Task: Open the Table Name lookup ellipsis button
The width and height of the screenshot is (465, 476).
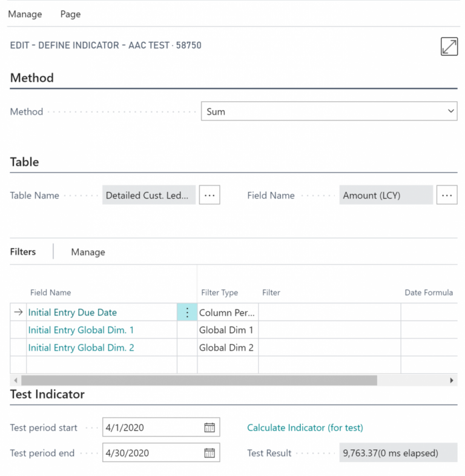Action: pyautogui.click(x=209, y=195)
